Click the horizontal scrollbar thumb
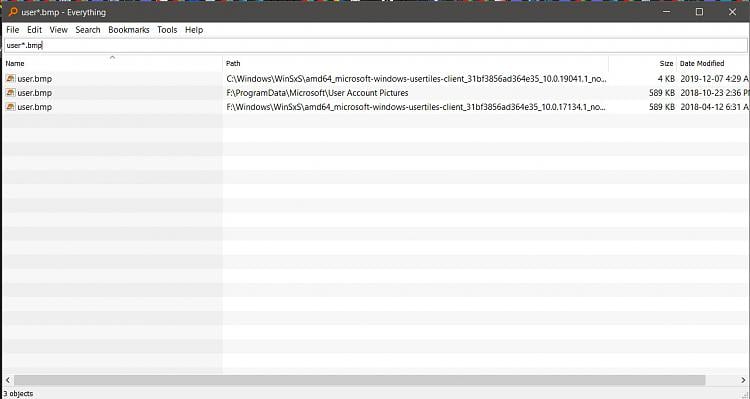The width and height of the screenshot is (750, 399). coord(359,380)
